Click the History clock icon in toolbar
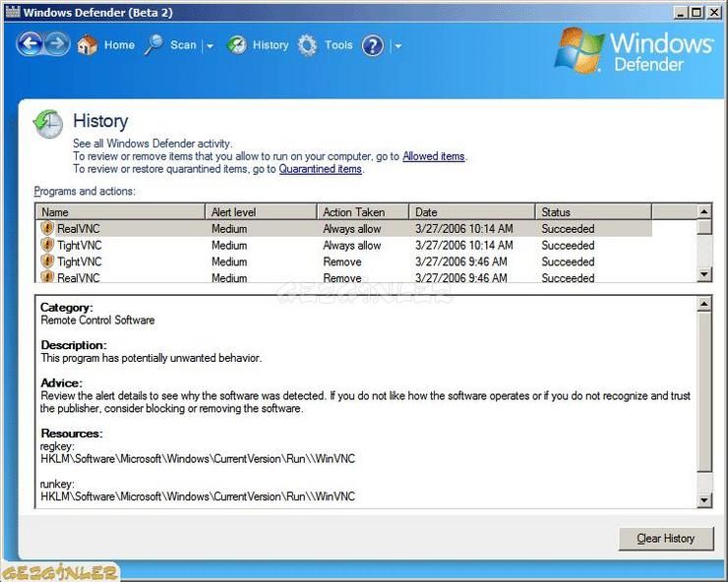 tap(237, 45)
